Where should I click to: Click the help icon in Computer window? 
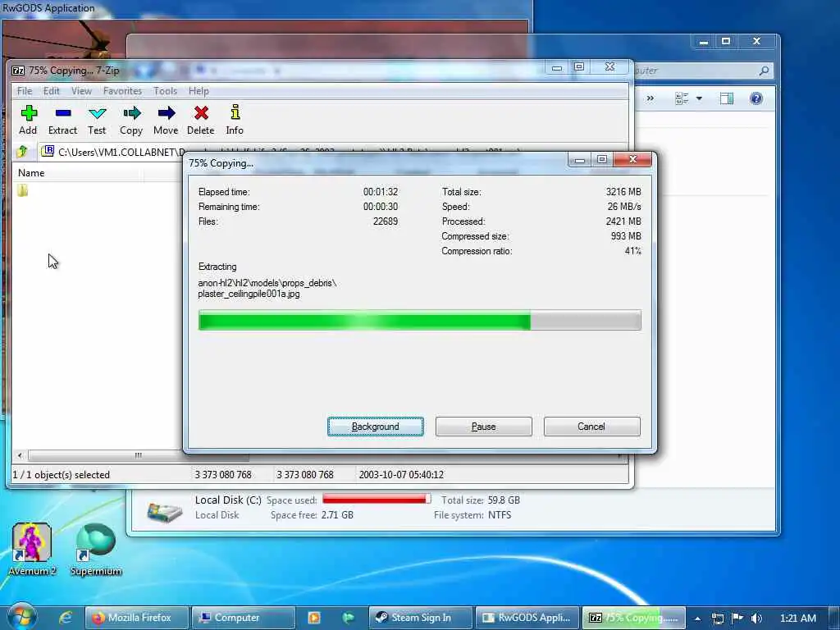pos(756,98)
